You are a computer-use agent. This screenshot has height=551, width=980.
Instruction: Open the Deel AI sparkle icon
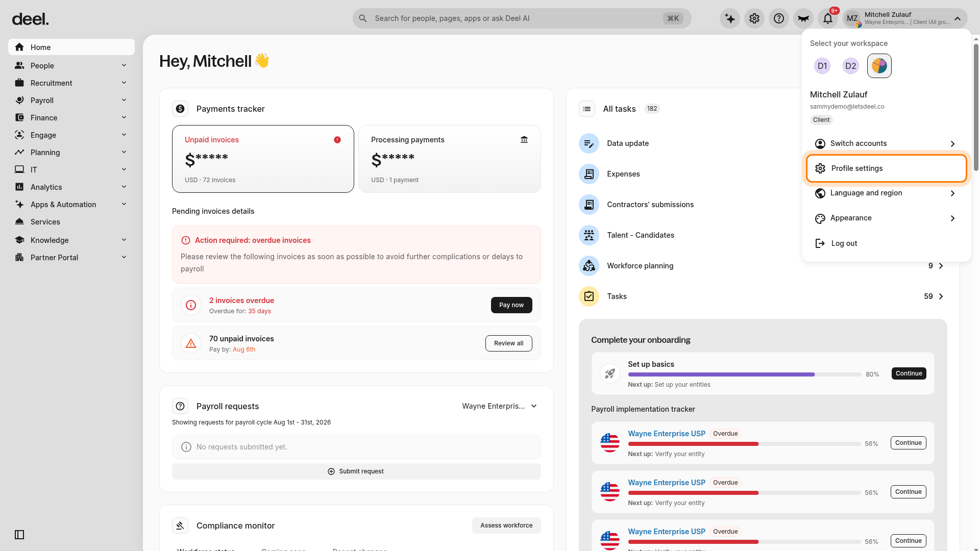pos(730,18)
